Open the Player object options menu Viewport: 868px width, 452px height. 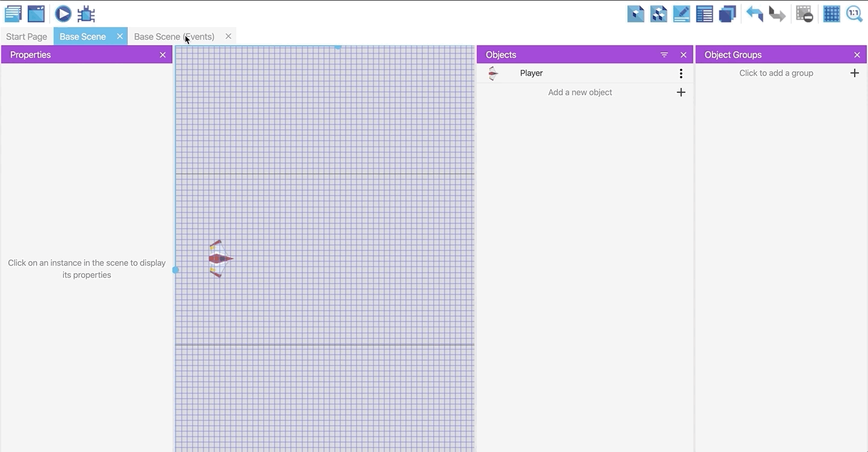681,74
